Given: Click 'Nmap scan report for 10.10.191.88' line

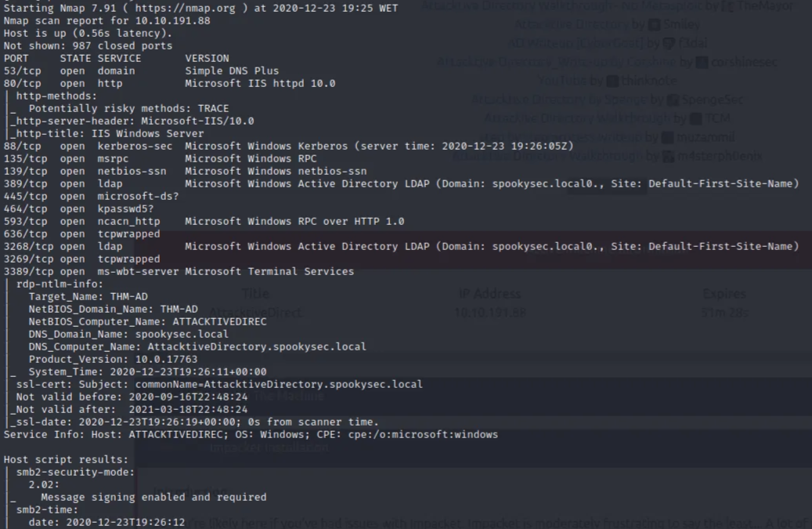Looking at the screenshot, I should coord(106,20).
